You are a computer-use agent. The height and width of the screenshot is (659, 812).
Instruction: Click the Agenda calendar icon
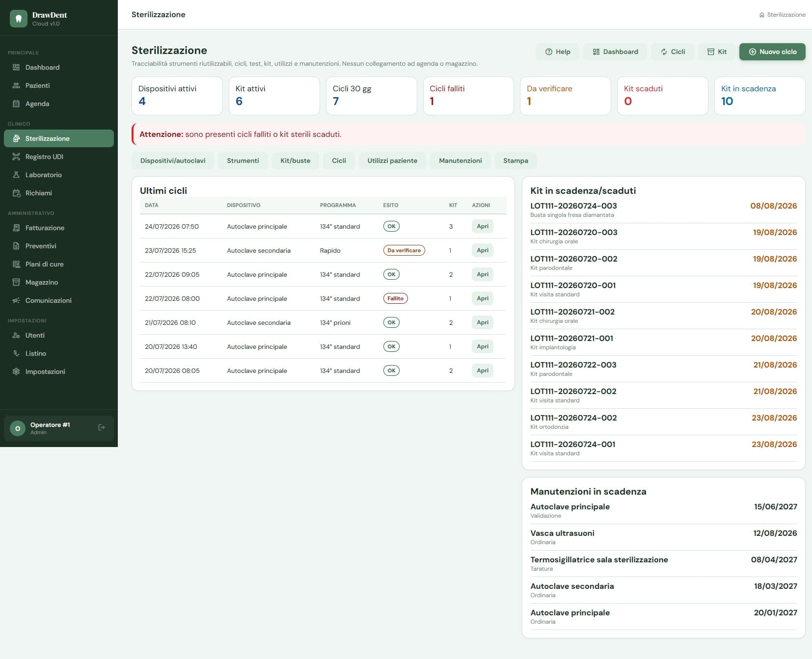(x=16, y=104)
